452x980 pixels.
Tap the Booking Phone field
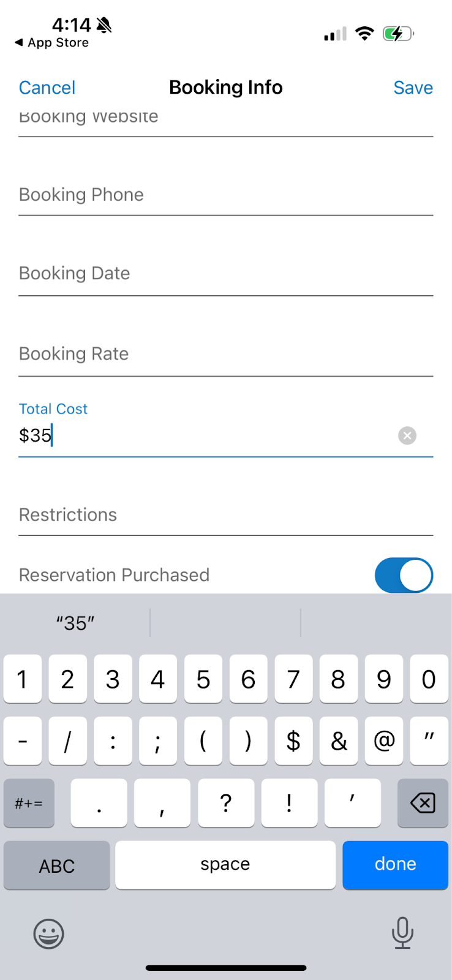pyautogui.click(x=225, y=195)
